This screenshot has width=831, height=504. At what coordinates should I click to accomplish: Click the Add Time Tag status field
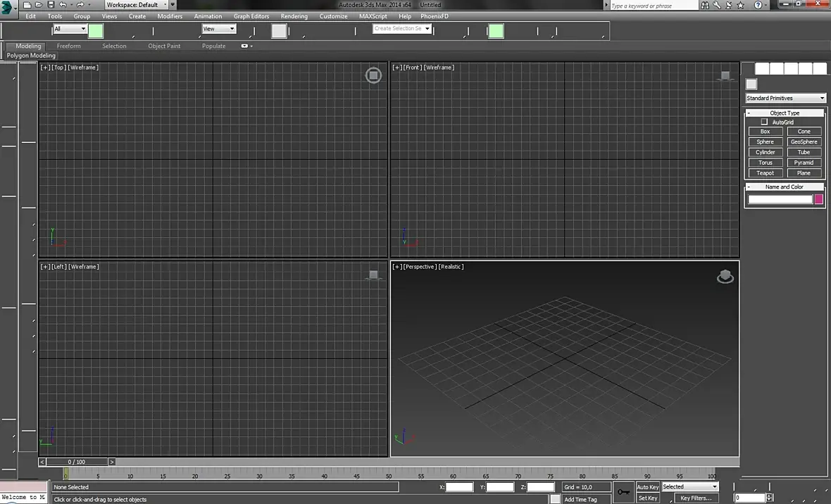coord(587,499)
